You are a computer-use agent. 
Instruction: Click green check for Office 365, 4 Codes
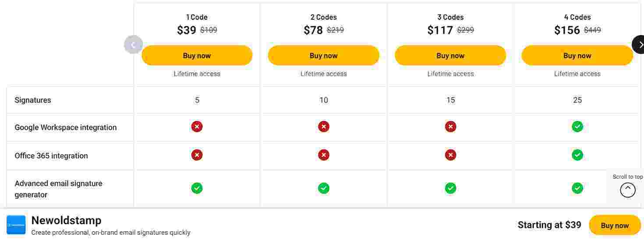click(577, 155)
